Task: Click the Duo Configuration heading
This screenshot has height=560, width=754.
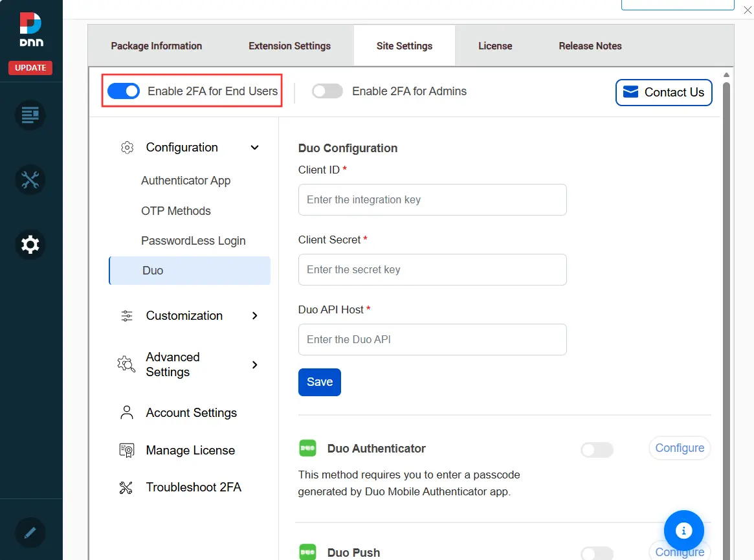Action: 348,148
